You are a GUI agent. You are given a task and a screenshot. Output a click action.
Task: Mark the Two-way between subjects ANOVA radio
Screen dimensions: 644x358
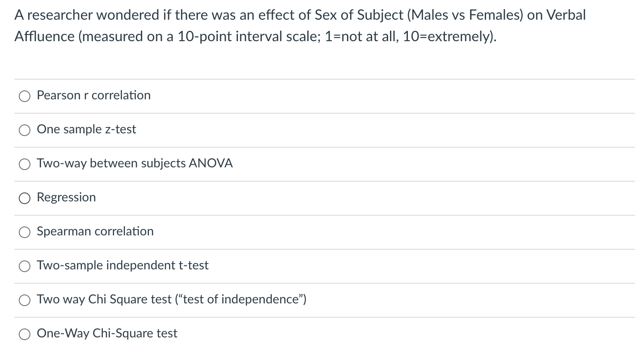(x=25, y=164)
